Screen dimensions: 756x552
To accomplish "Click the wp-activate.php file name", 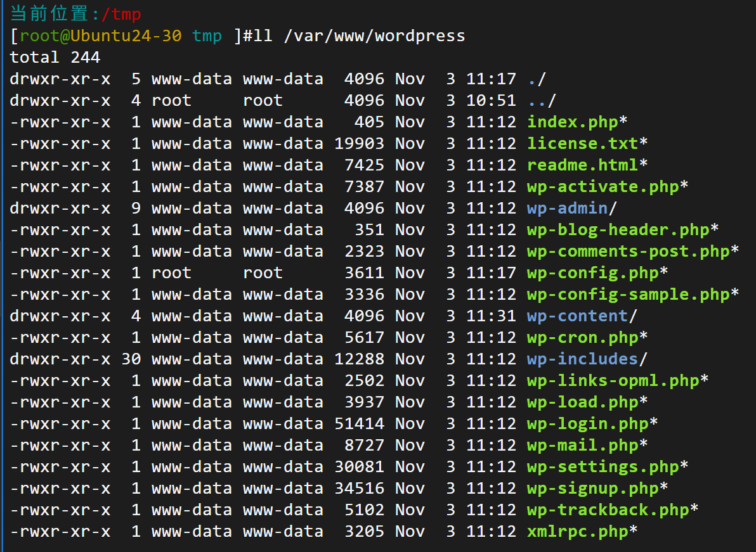I will [603, 187].
